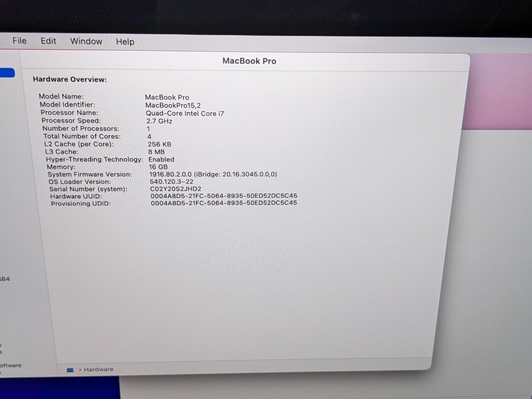This screenshot has width=532, height=399.
Task: Click the Model Name label
Action: point(61,96)
